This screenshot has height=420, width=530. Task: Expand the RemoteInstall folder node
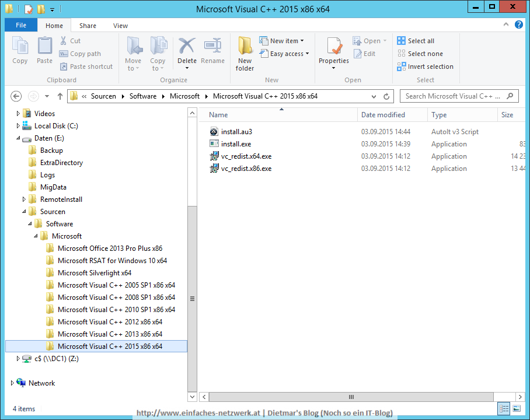click(24, 199)
